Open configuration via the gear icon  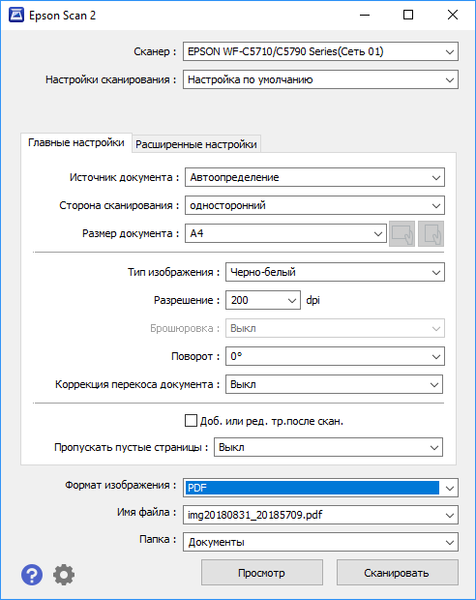click(64, 574)
